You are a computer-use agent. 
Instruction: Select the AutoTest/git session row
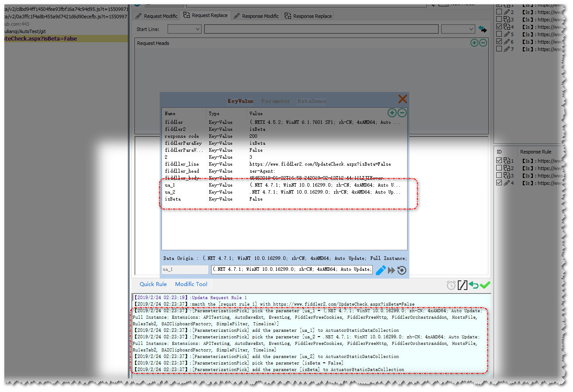(66, 31)
